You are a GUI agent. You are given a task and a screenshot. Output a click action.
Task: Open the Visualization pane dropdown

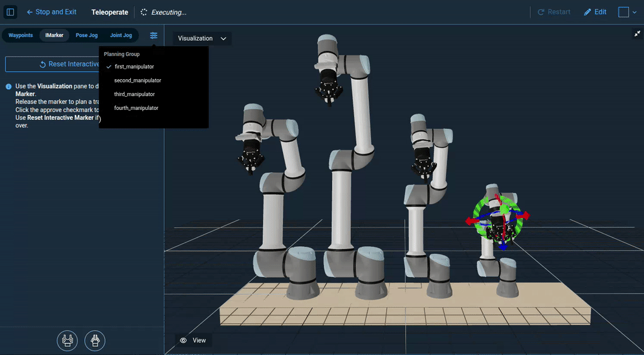click(202, 38)
